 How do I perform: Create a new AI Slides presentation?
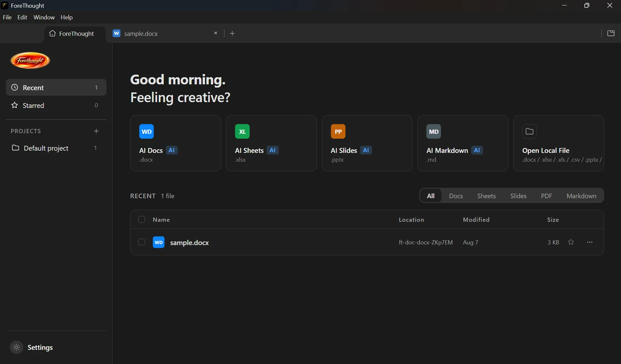(367, 143)
